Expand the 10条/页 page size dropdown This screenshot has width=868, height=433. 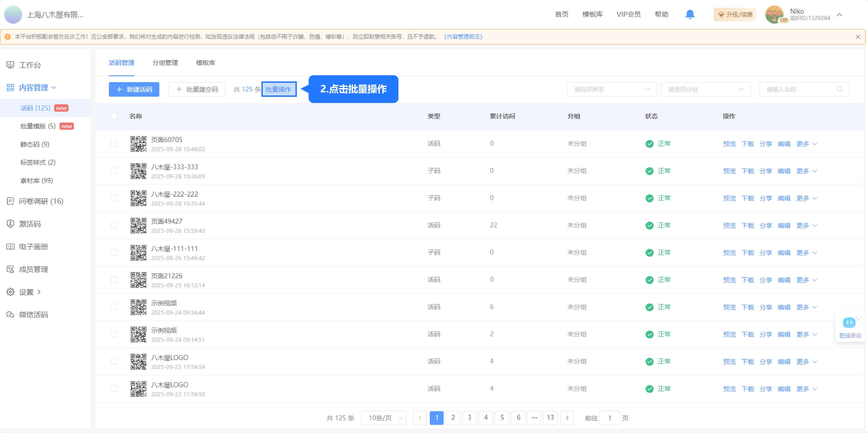[383, 418]
